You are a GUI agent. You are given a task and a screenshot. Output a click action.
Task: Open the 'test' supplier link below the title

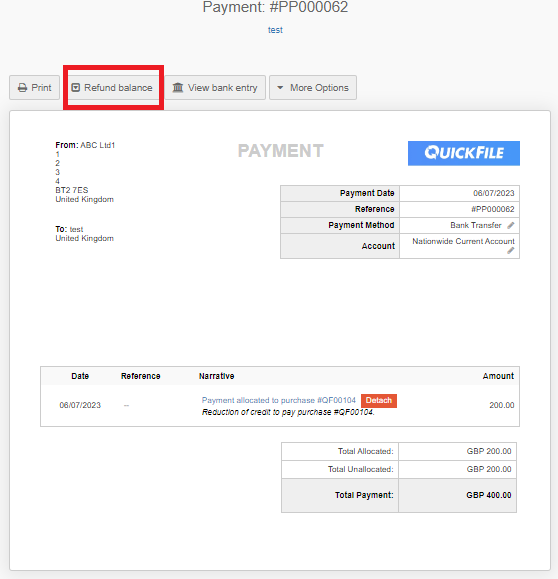(275, 30)
